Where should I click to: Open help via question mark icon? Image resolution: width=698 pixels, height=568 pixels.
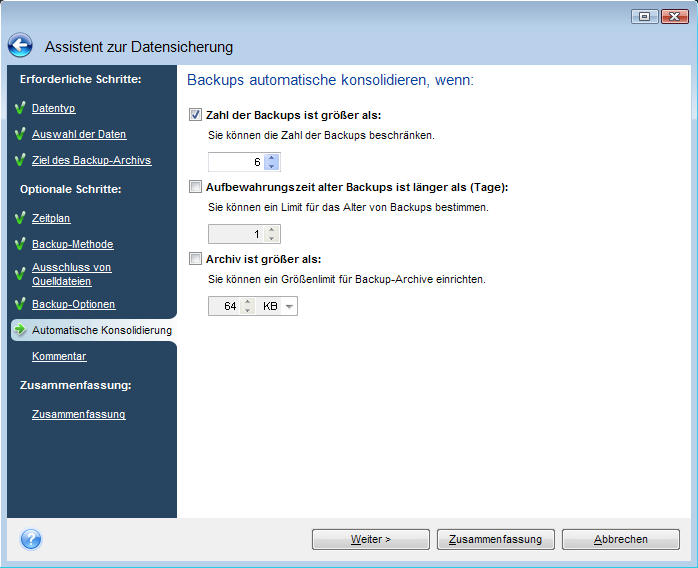[x=30, y=539]
